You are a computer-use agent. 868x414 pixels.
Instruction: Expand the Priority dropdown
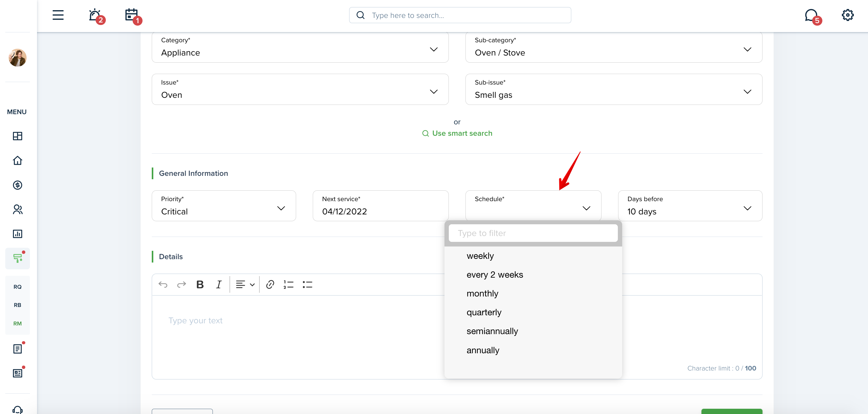coord(224,206)
